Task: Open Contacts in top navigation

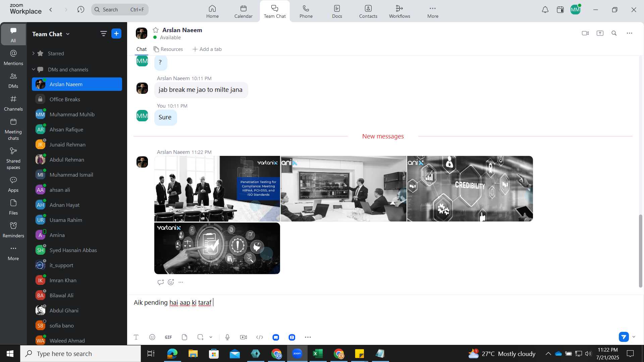Action: point(368,11)
